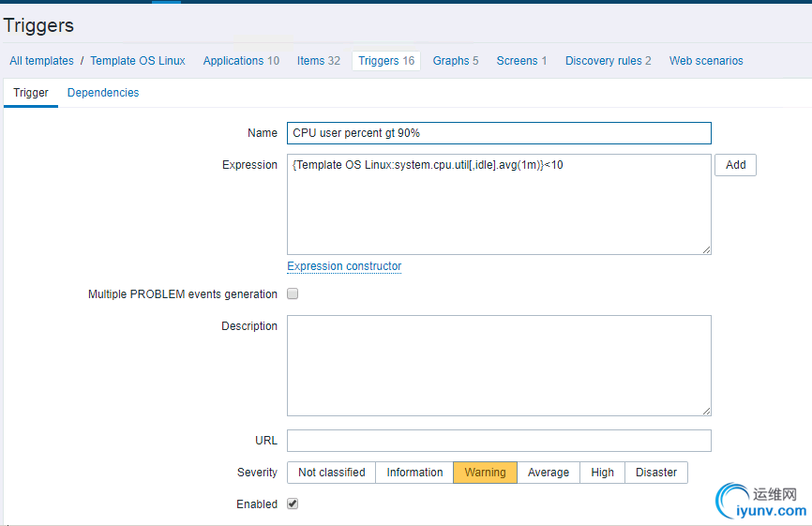This screenshot has height=526, width=812.
Task: Select Not classified severity
Action: coord(331,473)
